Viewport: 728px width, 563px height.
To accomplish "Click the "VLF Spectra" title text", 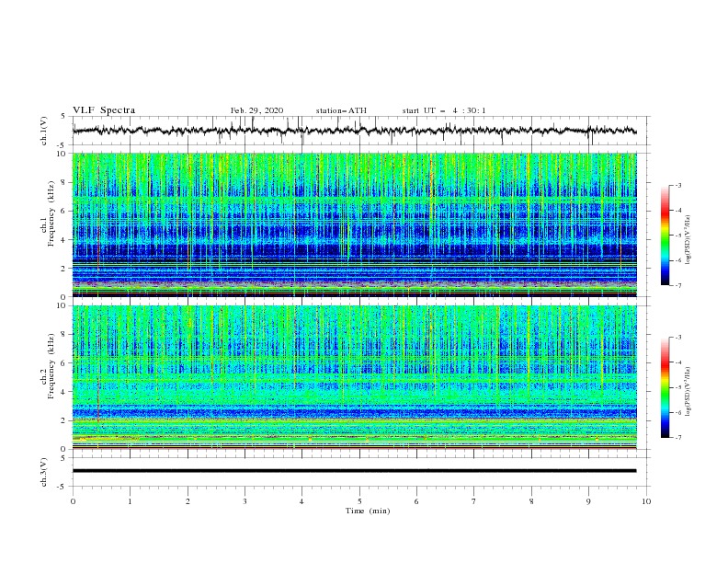I will [x=104, y=110].
